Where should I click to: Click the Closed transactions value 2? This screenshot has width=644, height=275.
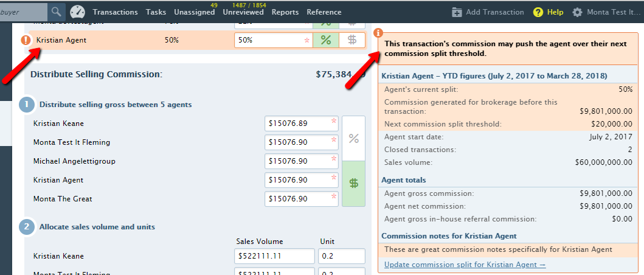coord(630,150)
